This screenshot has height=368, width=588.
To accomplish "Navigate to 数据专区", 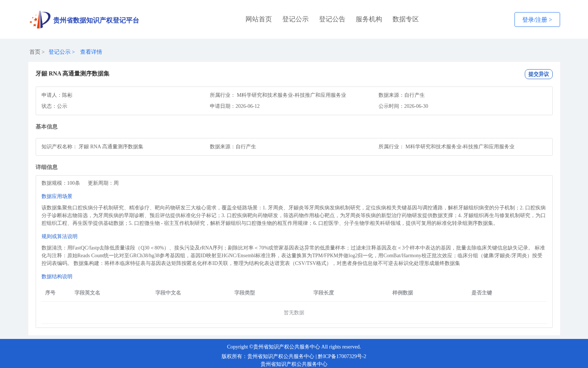I will 406,19.
